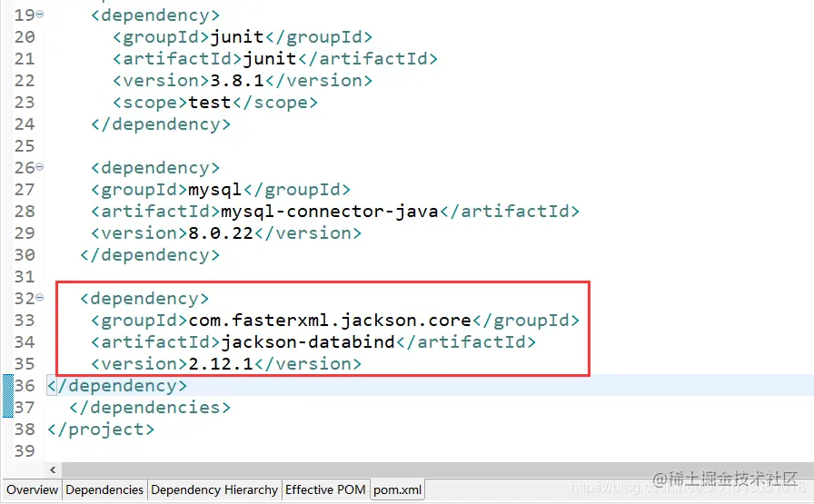Click com.fasterxml.jackson.core groupId text
This screenshot has width=814, height=504.
330,321
